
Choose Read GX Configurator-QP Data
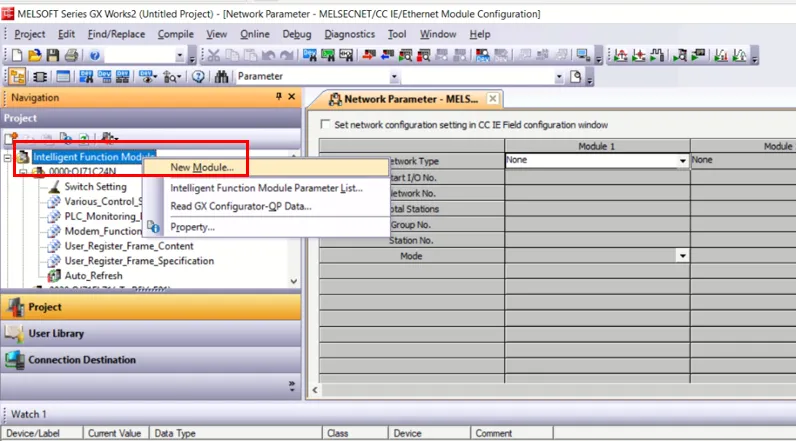[266, 207]
